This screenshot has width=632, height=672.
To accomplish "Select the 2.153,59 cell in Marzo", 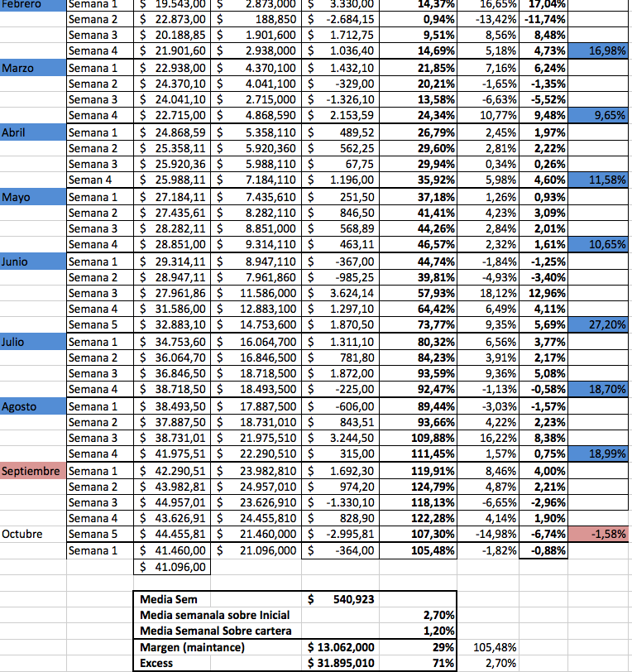I will pyautogui.click(x=341, y=115).
